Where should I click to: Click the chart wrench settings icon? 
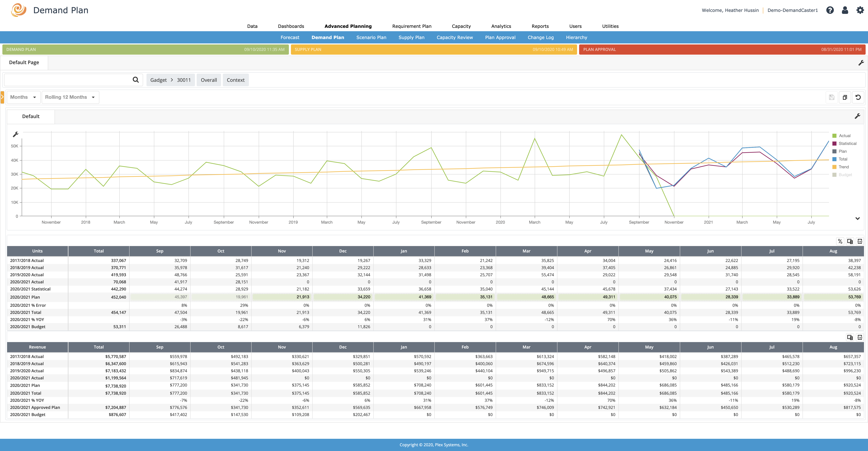[x=15, y=135]
